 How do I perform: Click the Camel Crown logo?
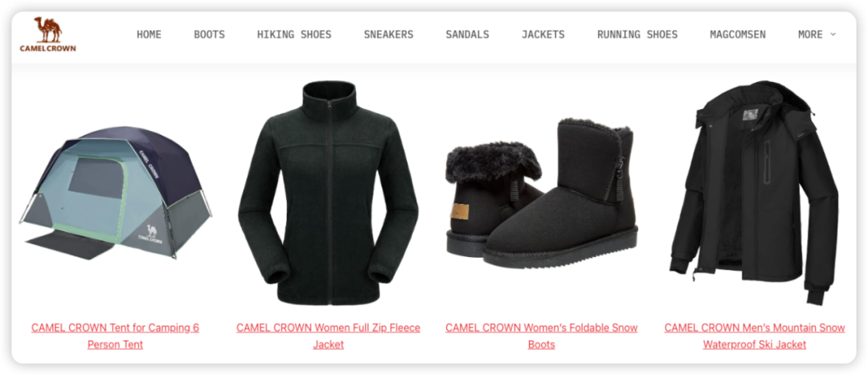pyautogui.click(x=47, y=35)
